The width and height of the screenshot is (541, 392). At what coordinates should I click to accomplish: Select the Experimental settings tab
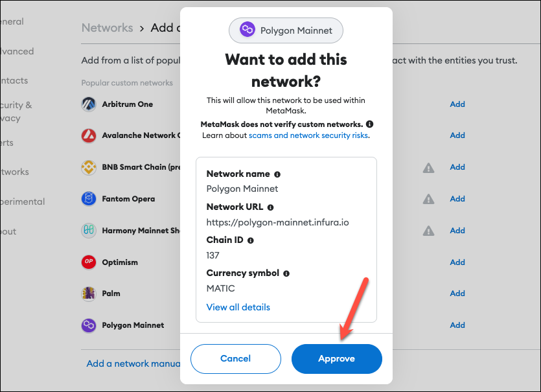click(x=23, y=202)
